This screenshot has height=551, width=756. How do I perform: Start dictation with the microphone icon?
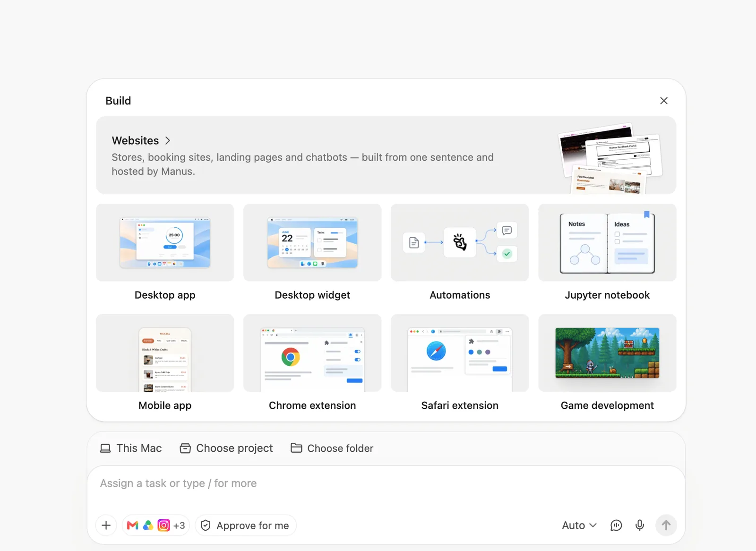point(640,525)
